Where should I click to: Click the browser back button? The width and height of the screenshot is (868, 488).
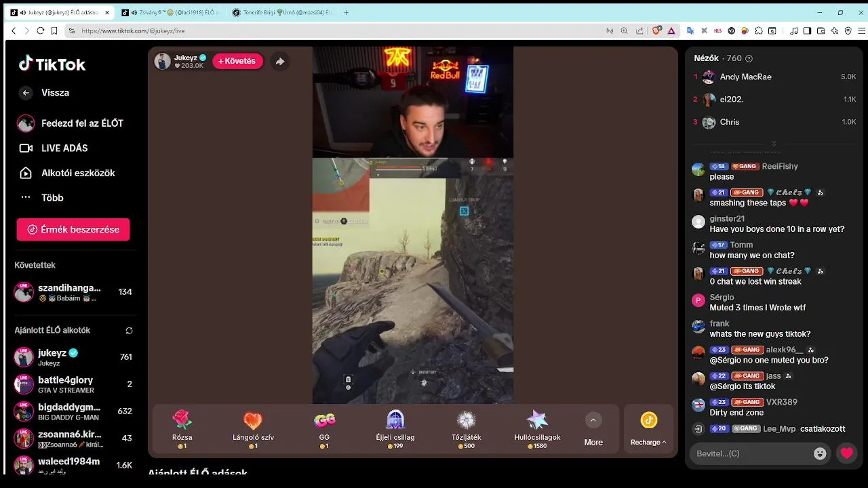coord(14,30)
